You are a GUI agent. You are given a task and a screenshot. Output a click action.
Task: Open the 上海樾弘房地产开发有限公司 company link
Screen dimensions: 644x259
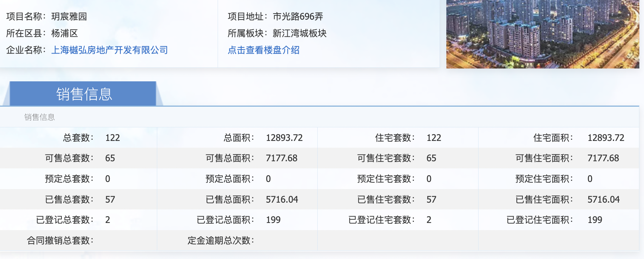tap(109, 50)
